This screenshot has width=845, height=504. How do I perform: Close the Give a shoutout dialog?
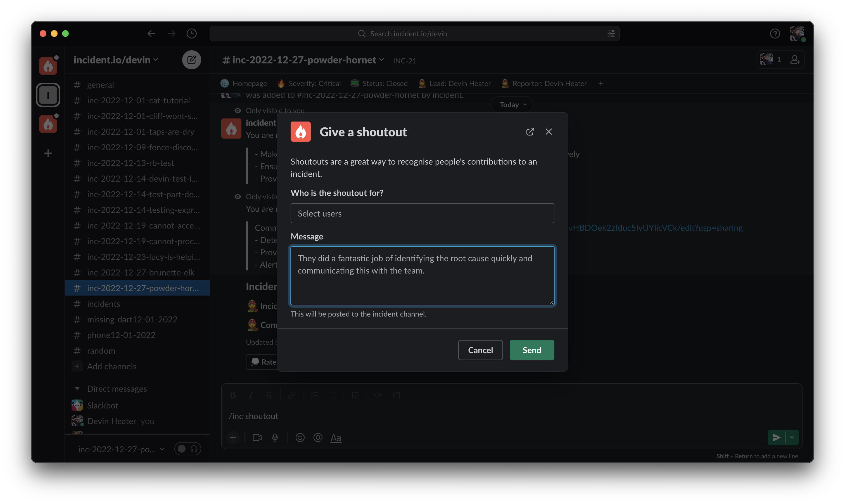pos(549,132)
